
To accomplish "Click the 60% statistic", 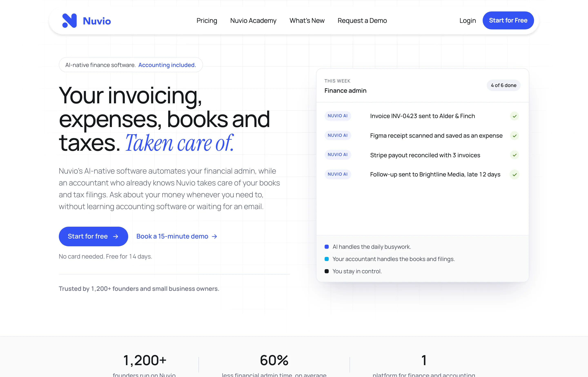I will (x=274, y=360).
